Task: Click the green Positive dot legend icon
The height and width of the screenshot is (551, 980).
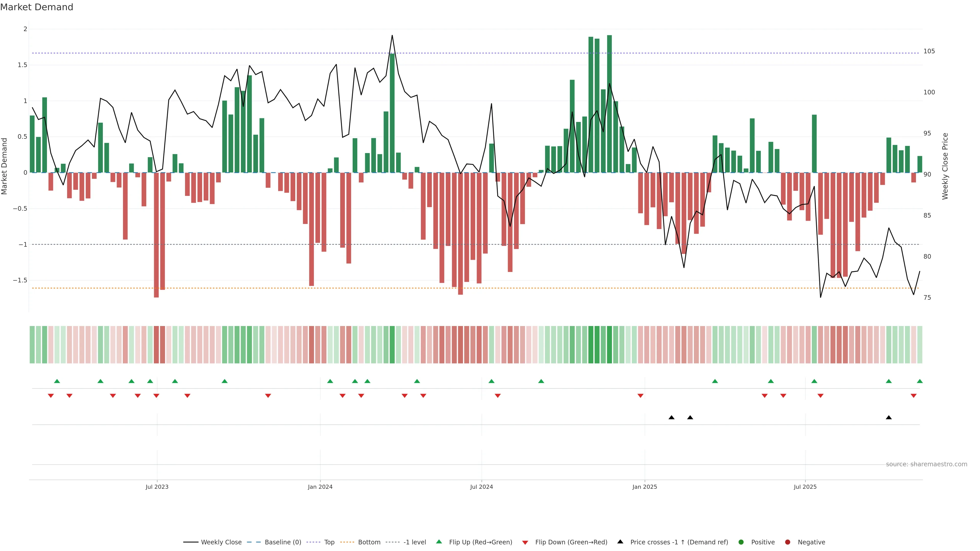Action: tap(741, 542)
